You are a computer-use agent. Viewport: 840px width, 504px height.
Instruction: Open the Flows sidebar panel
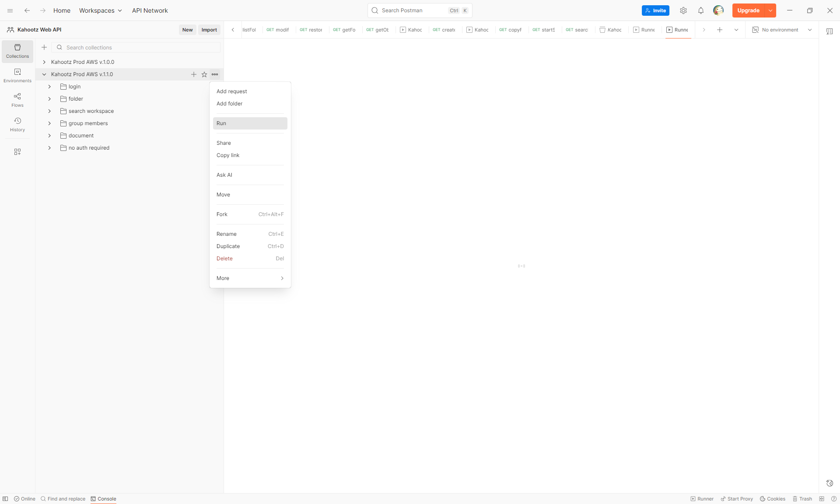click(17, 100)
